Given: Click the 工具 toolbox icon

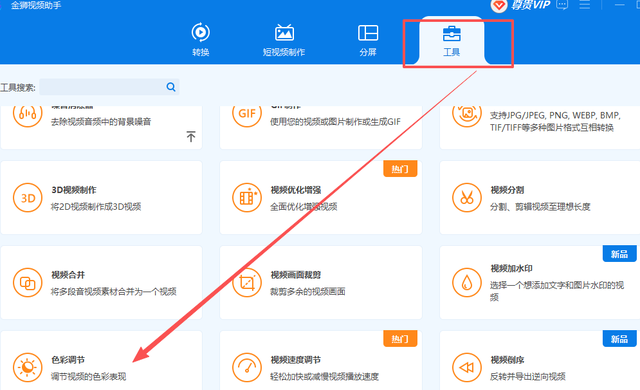Looking at the screenshot, I should click(451, 33).
